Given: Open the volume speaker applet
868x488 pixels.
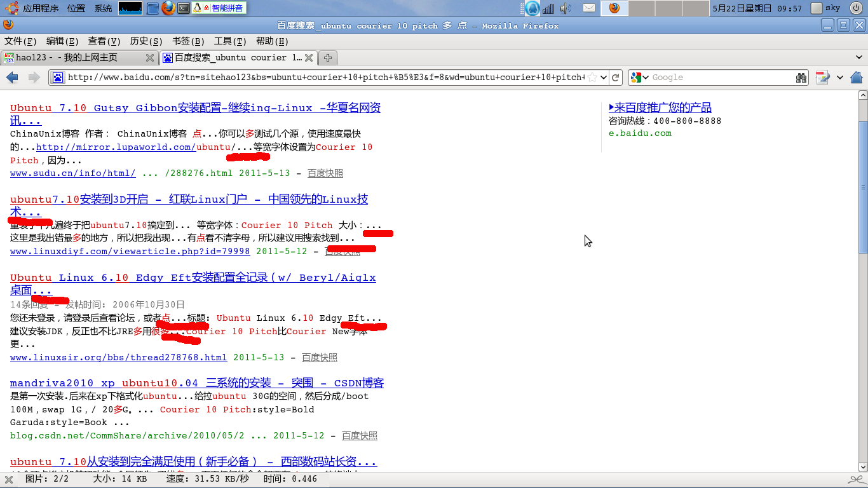Looking at the screenshot, I should pos(565,8).
